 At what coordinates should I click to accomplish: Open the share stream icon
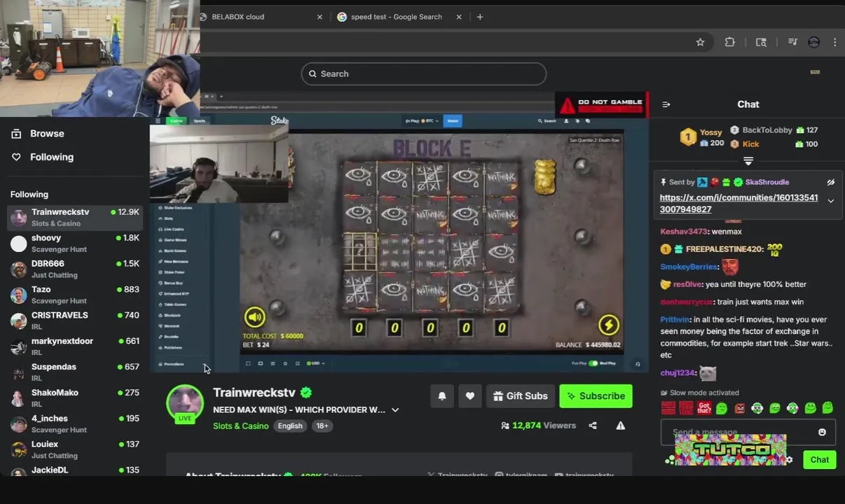click(x=593, y=426)
